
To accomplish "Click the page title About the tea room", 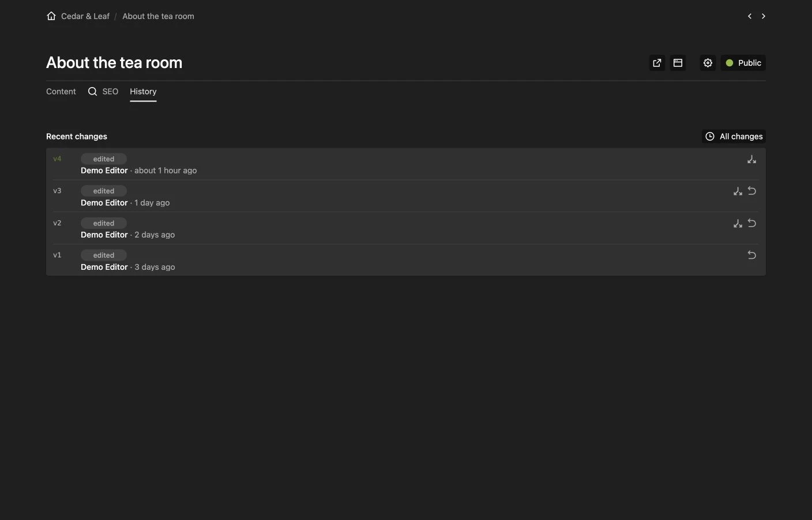I will pyautogui.click(x=114, y=63).
